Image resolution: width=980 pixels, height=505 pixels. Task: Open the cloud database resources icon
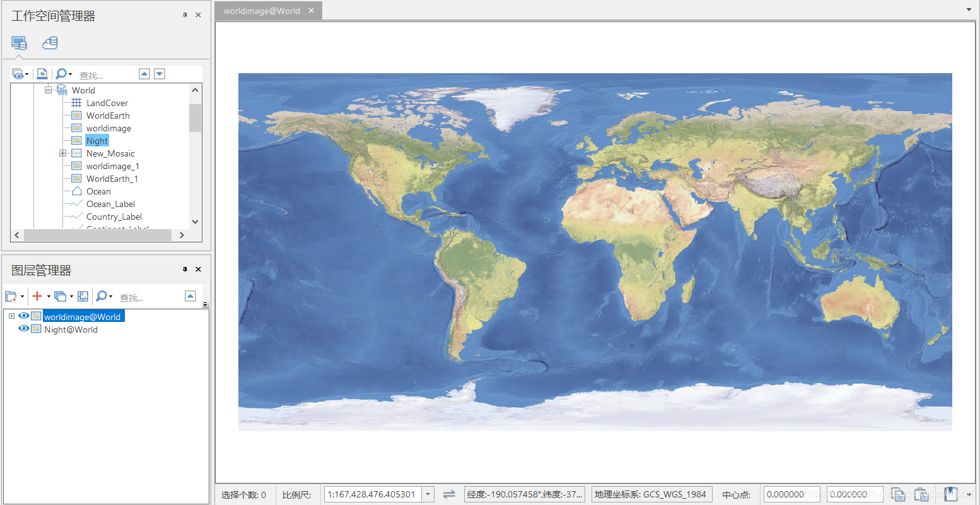(x=50, y=43)
